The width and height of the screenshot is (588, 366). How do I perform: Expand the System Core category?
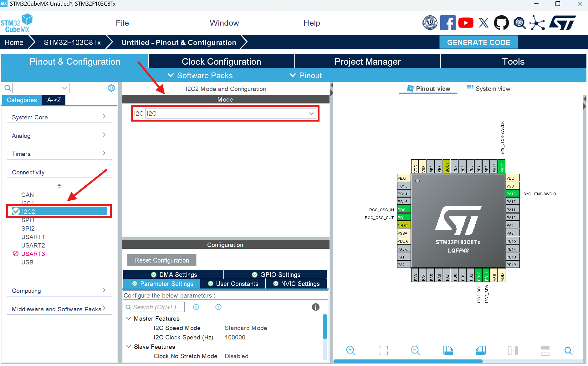pyautogui.click(x=59, y=117)
